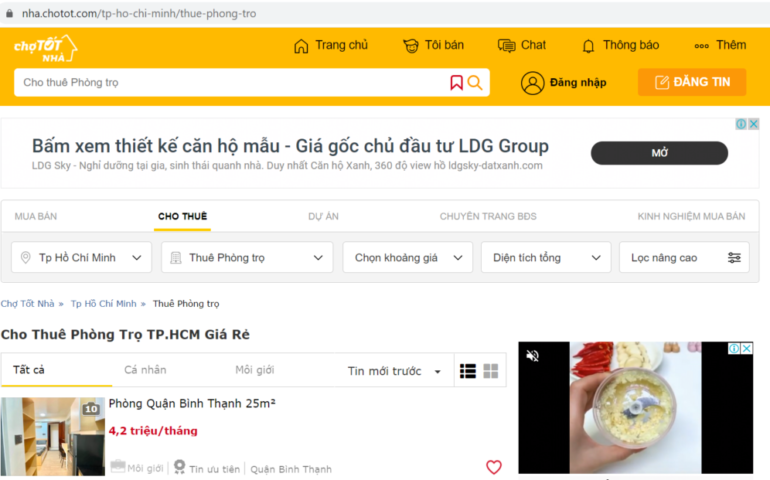Switch to the Cá nhân tab

tap(145, 370)
